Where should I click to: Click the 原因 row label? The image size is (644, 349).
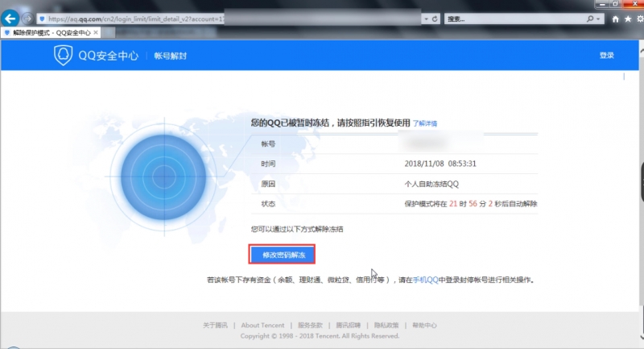click(x=268, y=184)
